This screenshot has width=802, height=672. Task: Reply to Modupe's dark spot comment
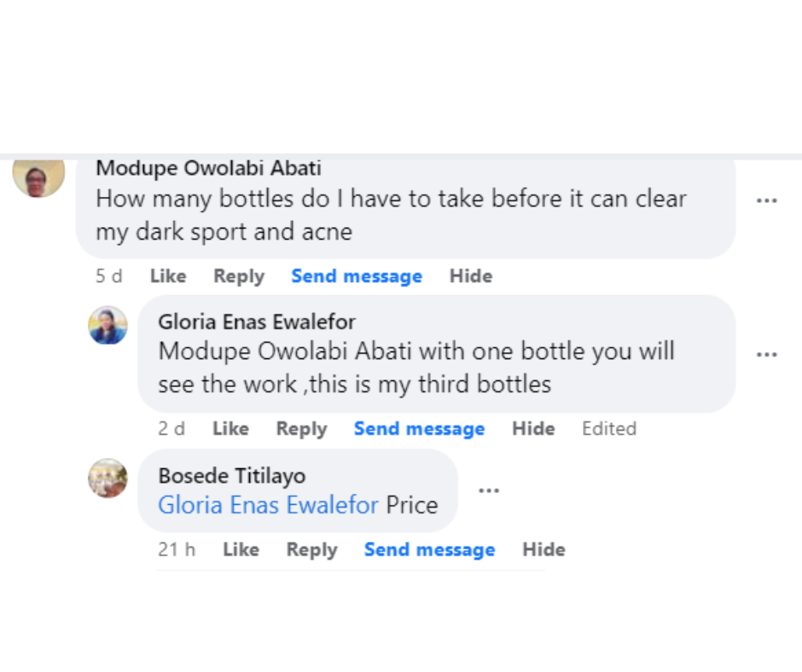pos(239,276)
